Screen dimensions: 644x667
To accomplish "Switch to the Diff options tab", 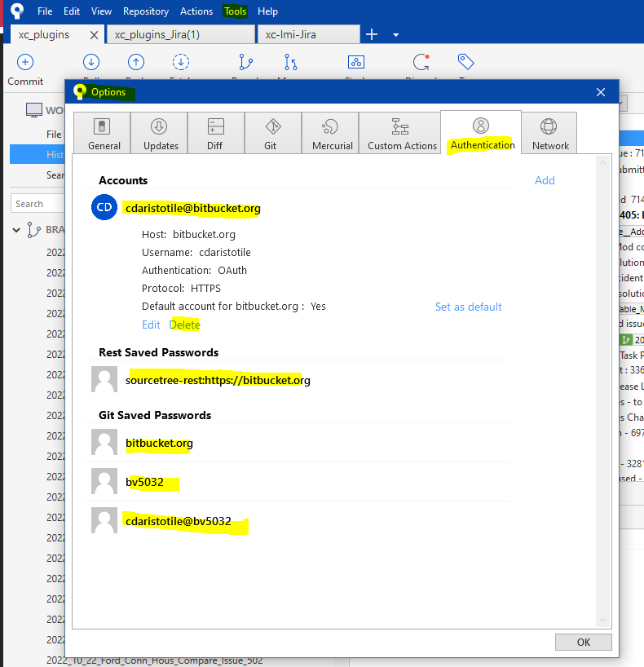I will coord(216,133).
